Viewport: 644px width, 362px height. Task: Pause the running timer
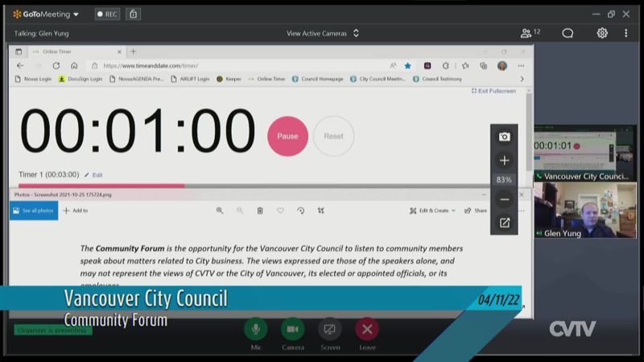[287, 136]
